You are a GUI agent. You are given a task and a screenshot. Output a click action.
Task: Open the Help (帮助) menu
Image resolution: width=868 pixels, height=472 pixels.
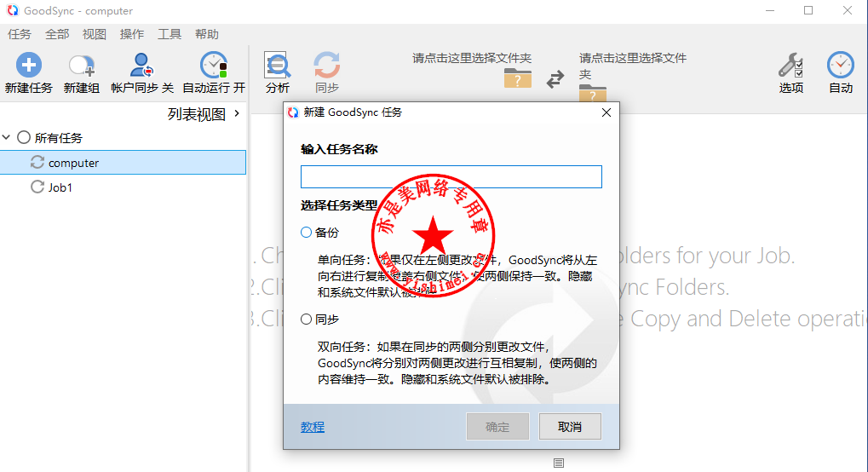(x=207, y=34)
